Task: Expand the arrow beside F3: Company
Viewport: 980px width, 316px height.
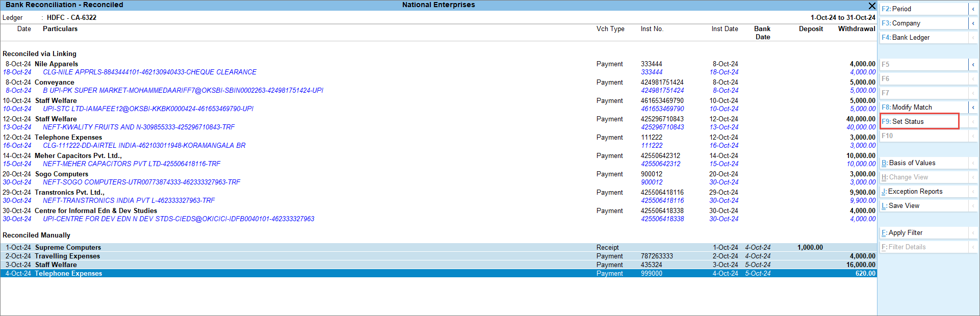Action: point(973,23)
